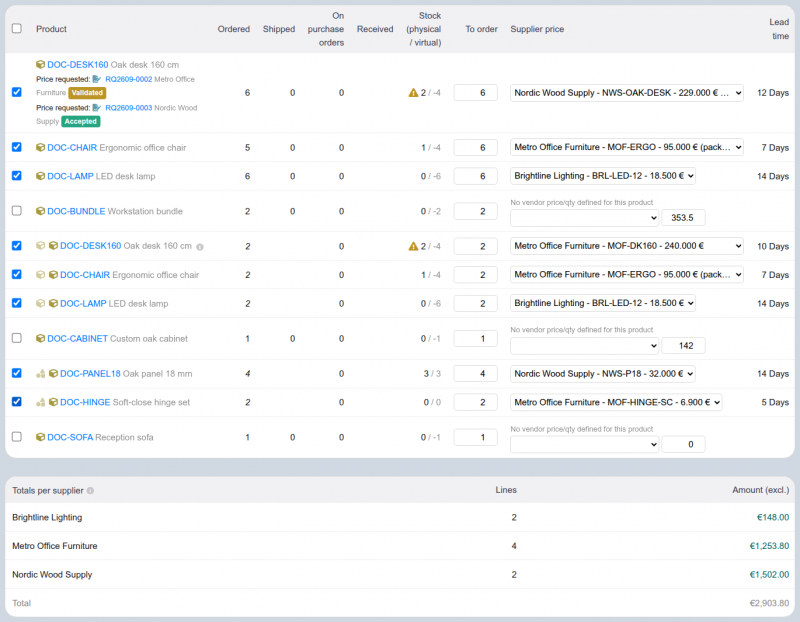
Task: Click the cube icon of the DOC-LAMP row with 6 ordered
Action: click(x=40, y=176)
